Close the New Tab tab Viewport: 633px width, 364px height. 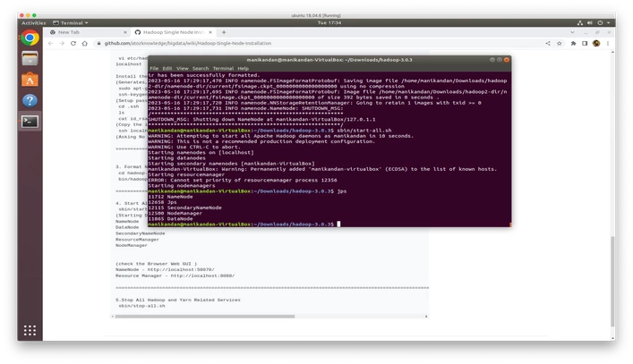coord(125,32)
